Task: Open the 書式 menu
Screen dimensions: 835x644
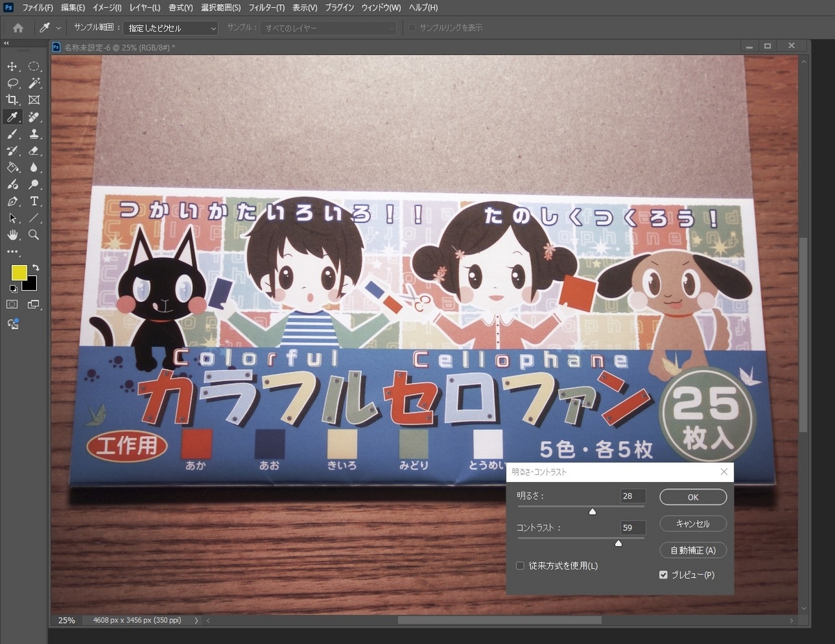Action: click(x=181, y=8)
